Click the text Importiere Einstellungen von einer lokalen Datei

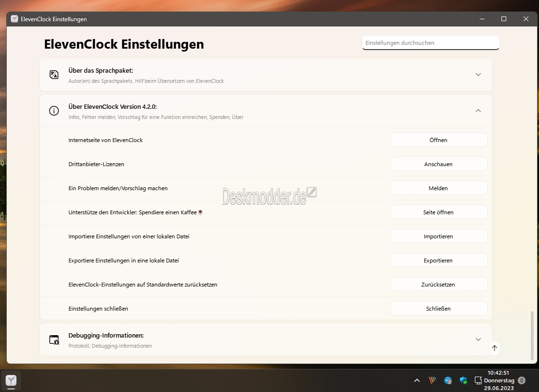[x=129, y=236]
